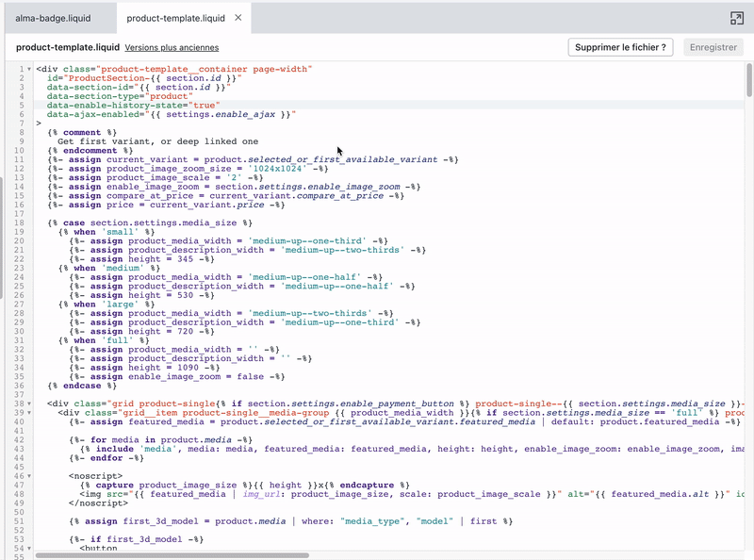The width and height of the screenshot is (754, 560).
Task: Click line number 37 in the gutter
Action: coord(19,395)
